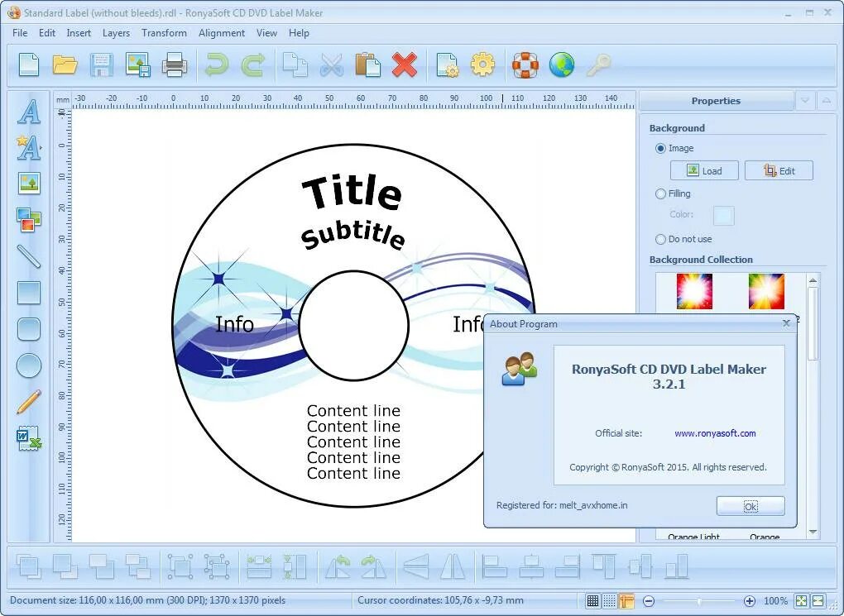Select the first starburst background thumbnail
The height and width of the screenshot is (616, 844).
(694, 292)
